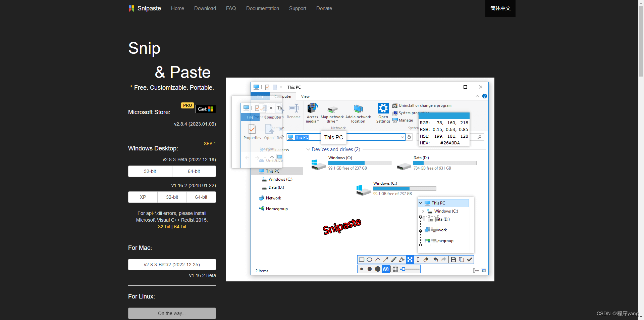644x320 pixels.
Task: Select the Mosaic tool in demo toolbar
Action: tap(410, 260)
